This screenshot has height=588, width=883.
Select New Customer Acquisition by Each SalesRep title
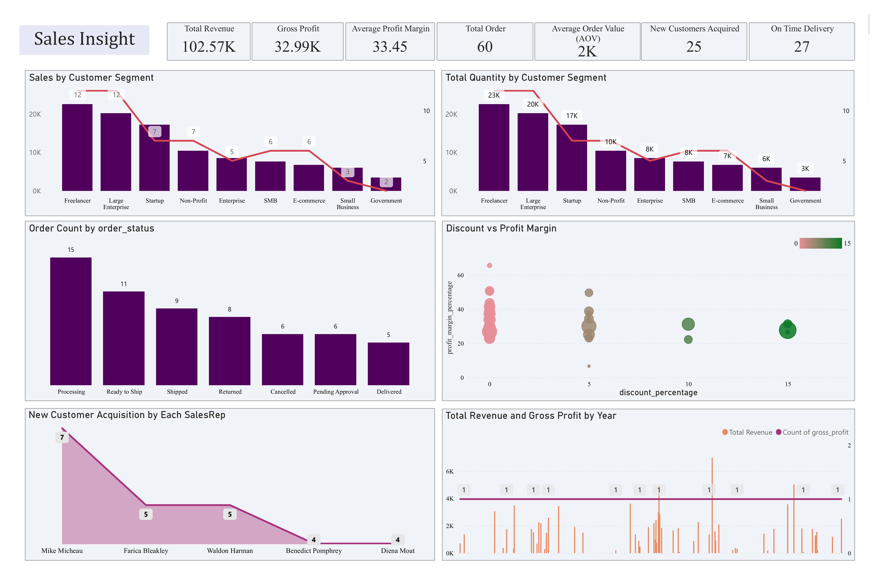pyautogui.click(x=127, y=415)
